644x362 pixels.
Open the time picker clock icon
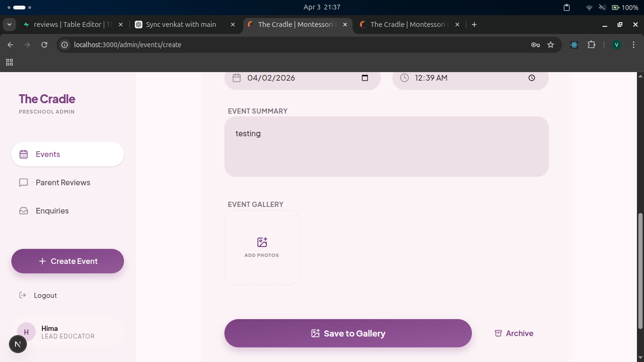pyautogui.click(x=531, y=78)
